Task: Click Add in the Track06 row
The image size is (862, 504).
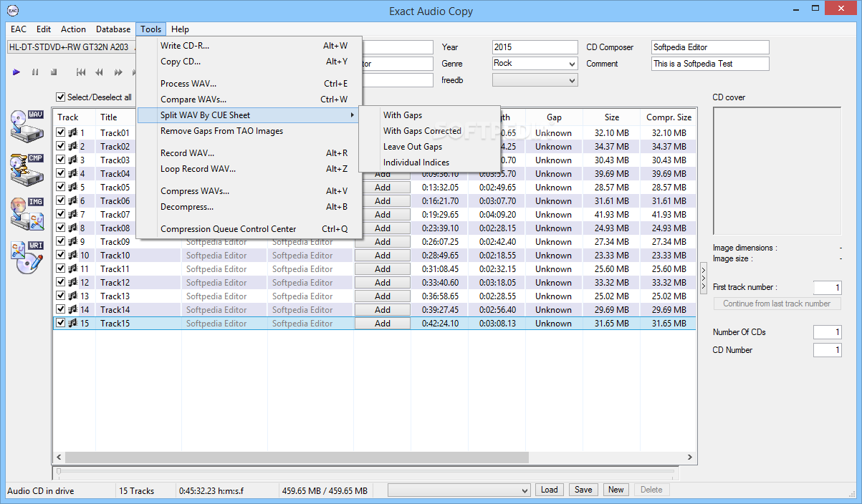Action: point(383,200)
